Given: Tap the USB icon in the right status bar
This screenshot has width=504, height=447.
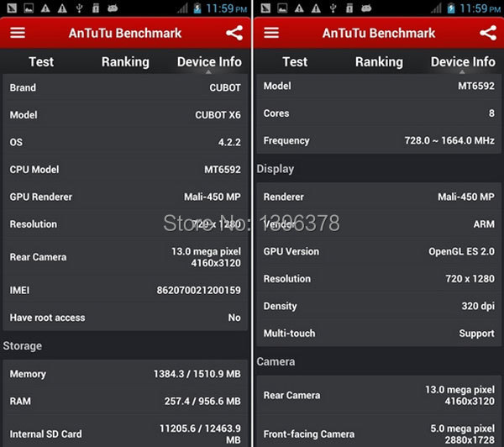Looking at the screenshot, I should coord(333,8).
